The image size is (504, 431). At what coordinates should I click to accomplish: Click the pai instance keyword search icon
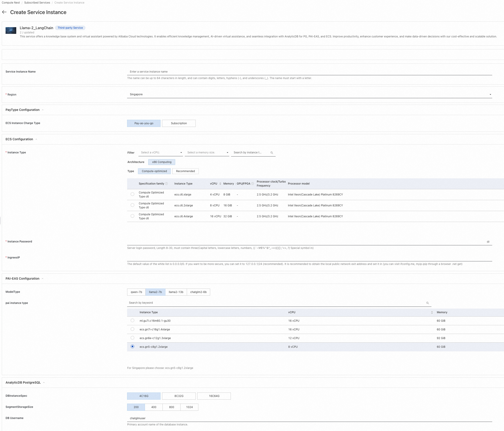[x=427, y=303]
